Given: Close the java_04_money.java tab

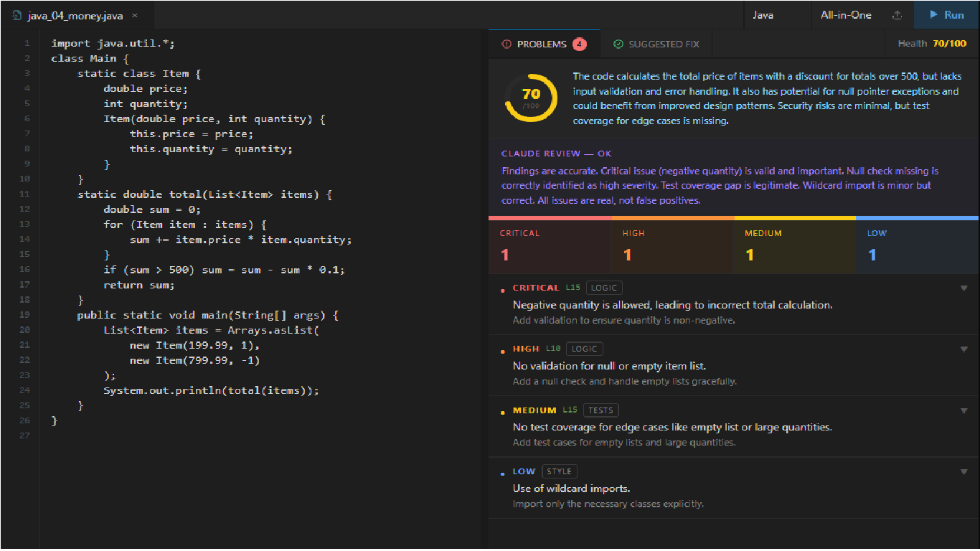Looking at the screenshot, I should [x=135, y=15].
